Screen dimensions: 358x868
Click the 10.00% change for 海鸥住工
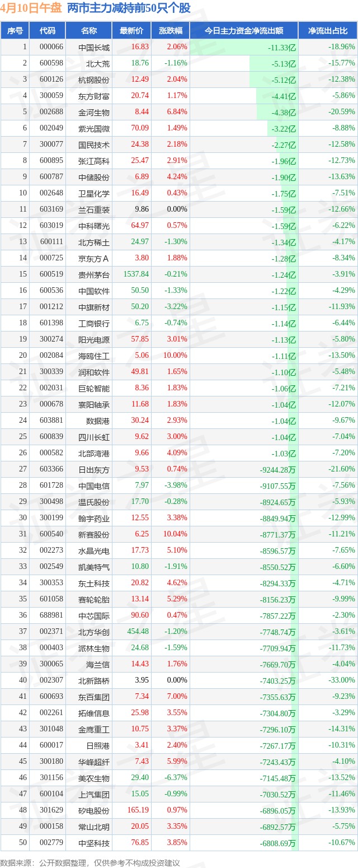coord(176,356)
